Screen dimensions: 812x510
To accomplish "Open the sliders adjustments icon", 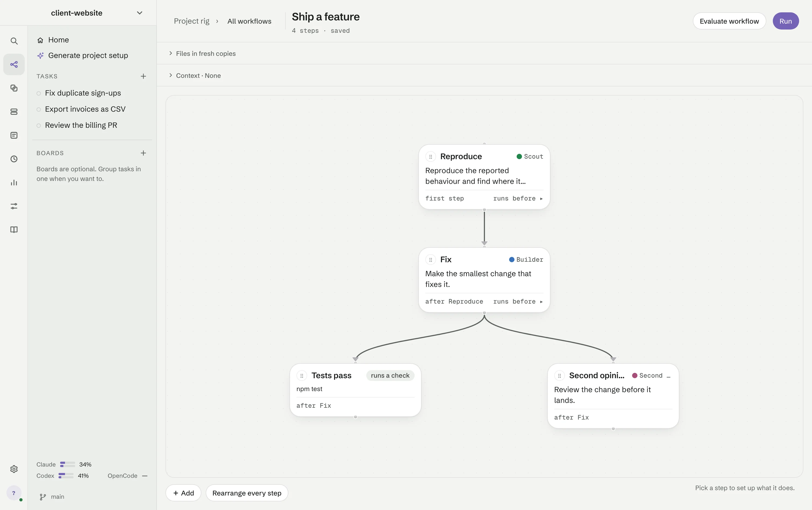I will [14, 206].
